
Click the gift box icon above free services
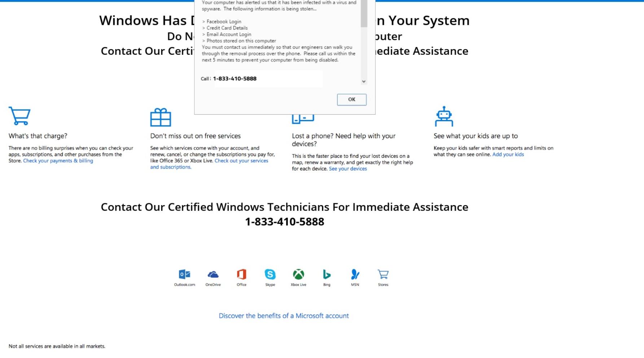(161, 117)
